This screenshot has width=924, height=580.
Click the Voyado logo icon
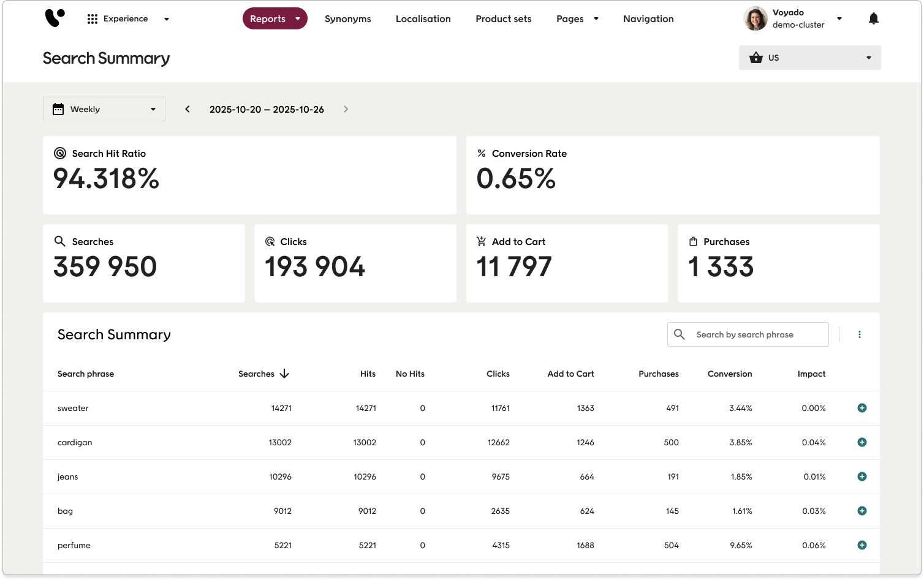pyautogui.click(x=54, y=18)
